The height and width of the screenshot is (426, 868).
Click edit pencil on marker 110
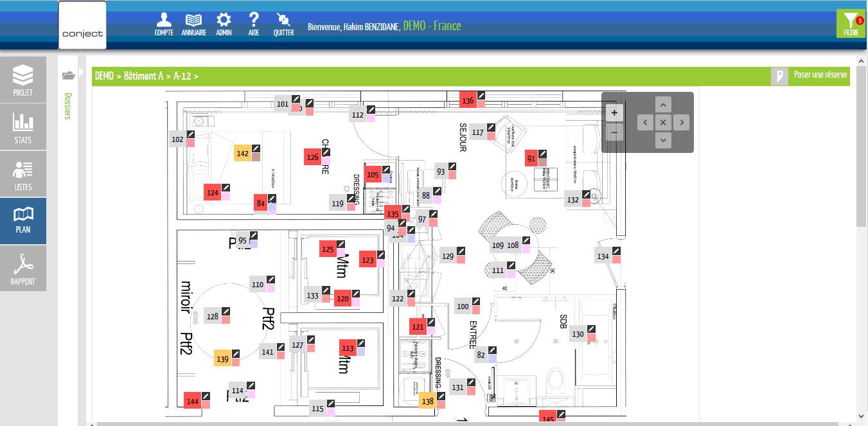(271, 280)
